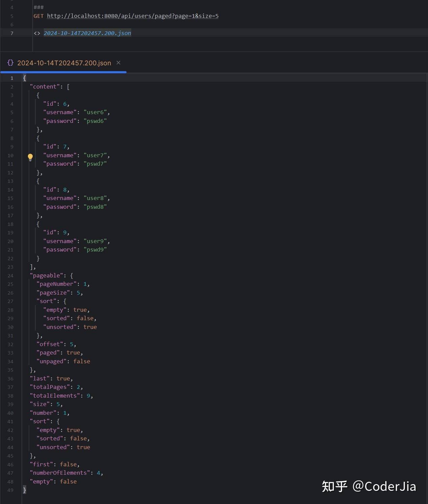Image resolution: width=428 pixels, height=504 pixels.
Task: Click the "first" key on line 46
Action: [x=41, y=464]
